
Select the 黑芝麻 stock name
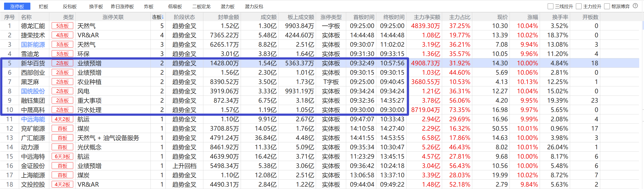click(30, 82)
